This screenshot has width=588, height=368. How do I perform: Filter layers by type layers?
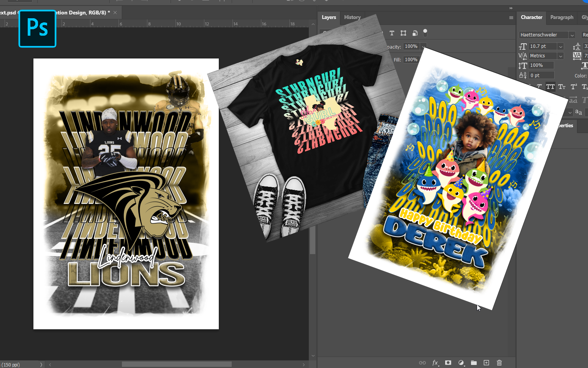click(392, 33)
